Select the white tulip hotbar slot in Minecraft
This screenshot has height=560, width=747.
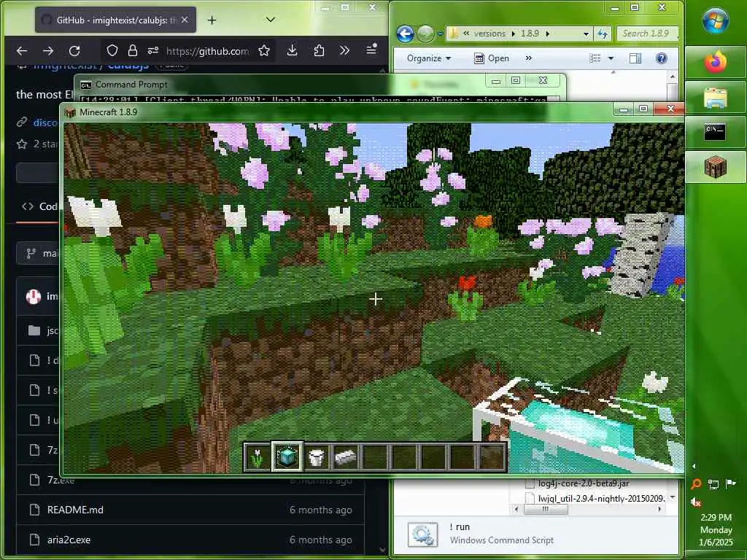(258, 457)
